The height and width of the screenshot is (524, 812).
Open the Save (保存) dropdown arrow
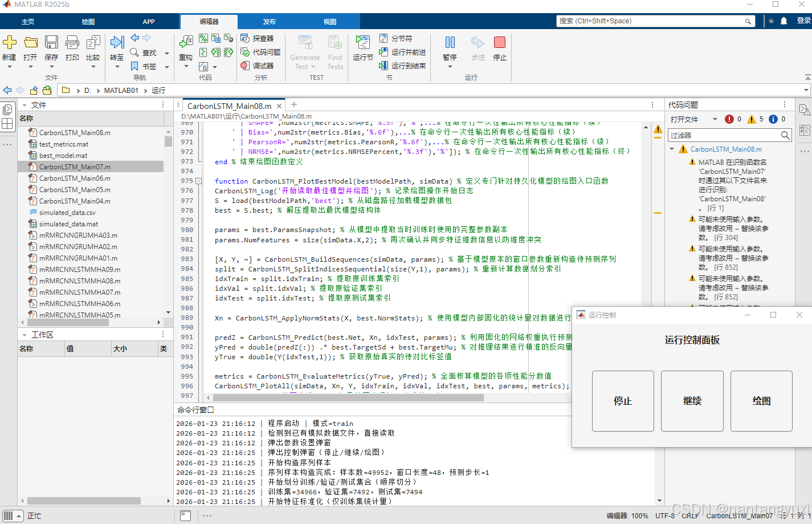(x=51, y=67)
